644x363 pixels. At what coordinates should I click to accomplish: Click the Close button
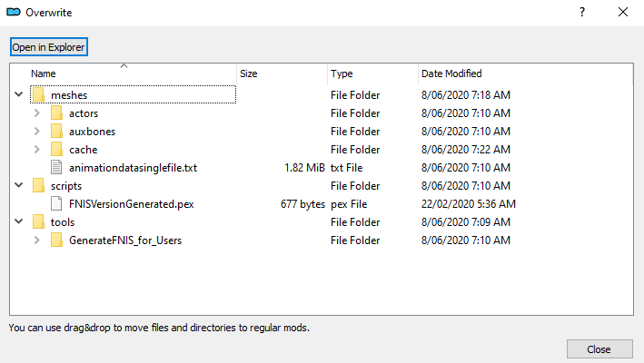[599, 349]
